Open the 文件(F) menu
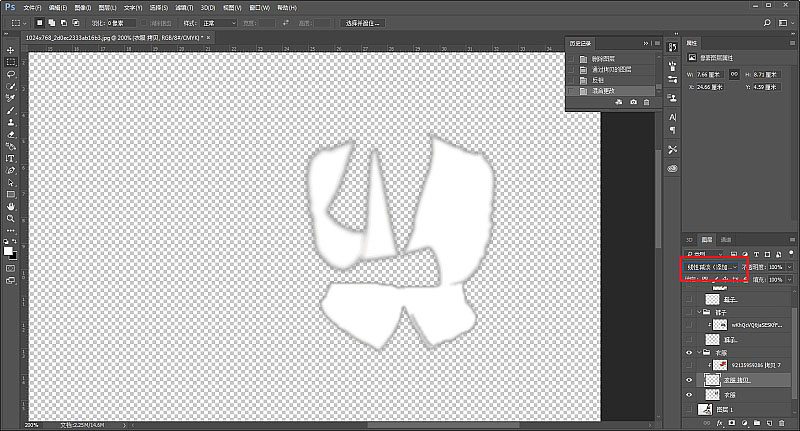The image size is (800, 431). 32,8
